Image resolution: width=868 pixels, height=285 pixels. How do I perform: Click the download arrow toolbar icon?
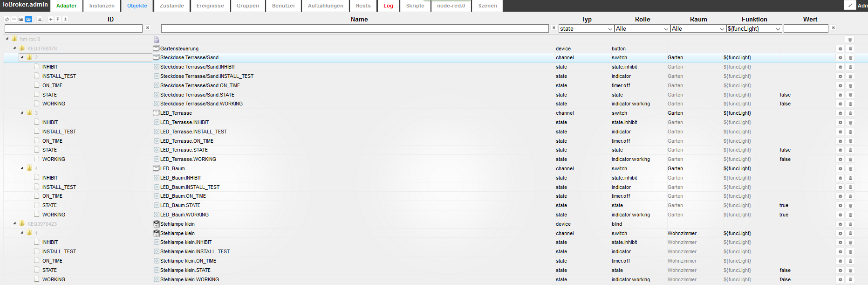click(65, 19)
